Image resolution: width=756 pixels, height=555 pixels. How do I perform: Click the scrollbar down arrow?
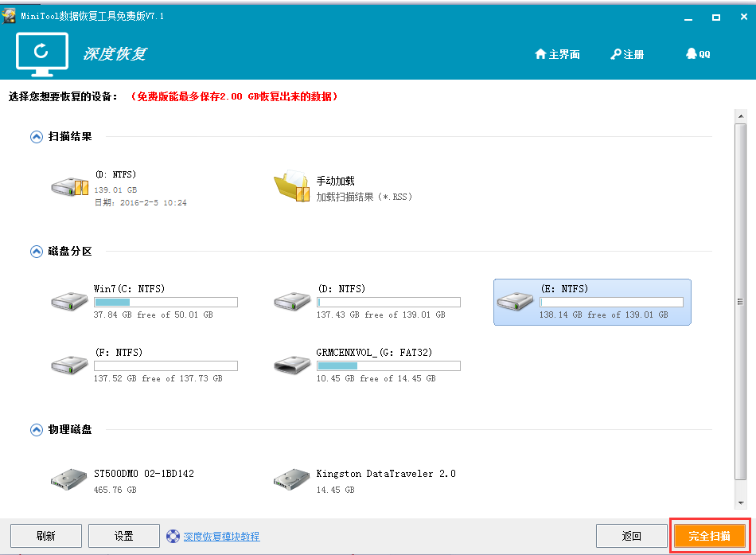coord(741,503)
